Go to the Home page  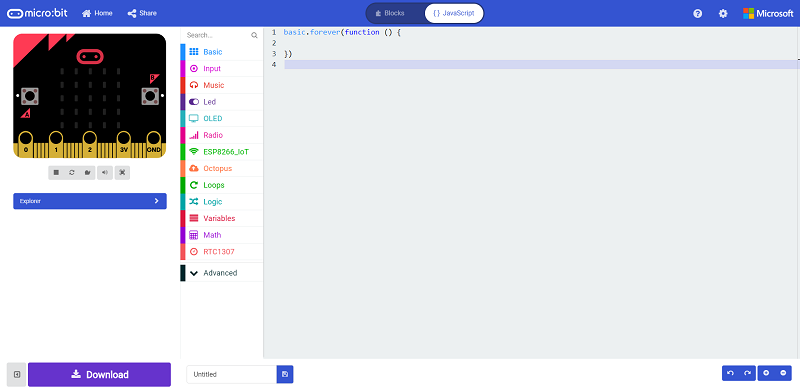tap(97, 13)
